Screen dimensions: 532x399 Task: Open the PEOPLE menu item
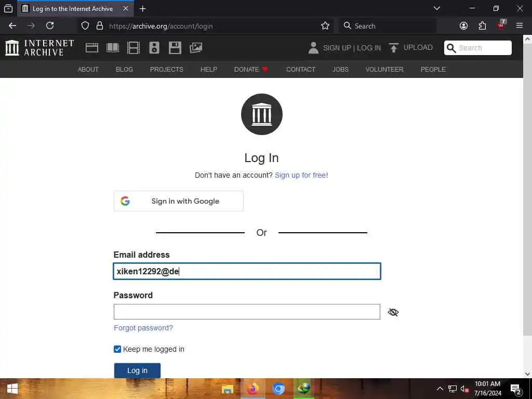point(433,69)
